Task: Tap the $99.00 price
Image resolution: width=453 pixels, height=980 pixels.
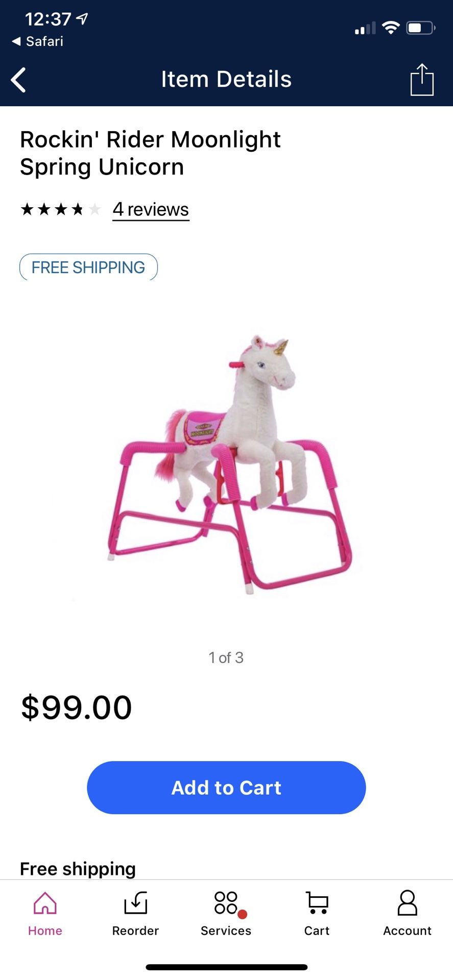Action: [77, 707]
